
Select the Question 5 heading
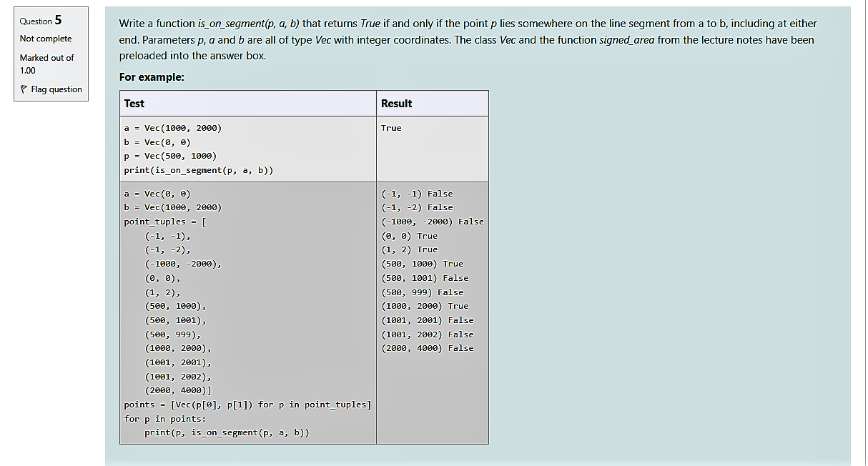[x=41, y=21]
